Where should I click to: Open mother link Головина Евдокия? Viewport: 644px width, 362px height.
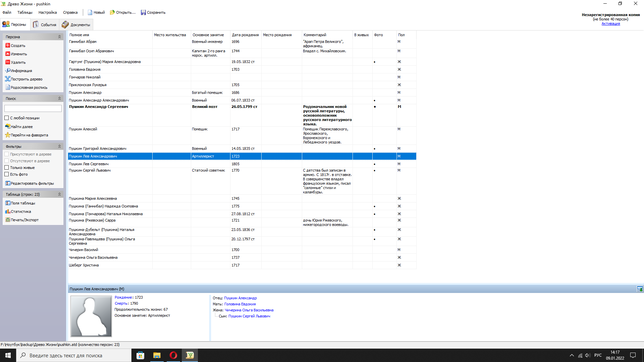point(240,304)
